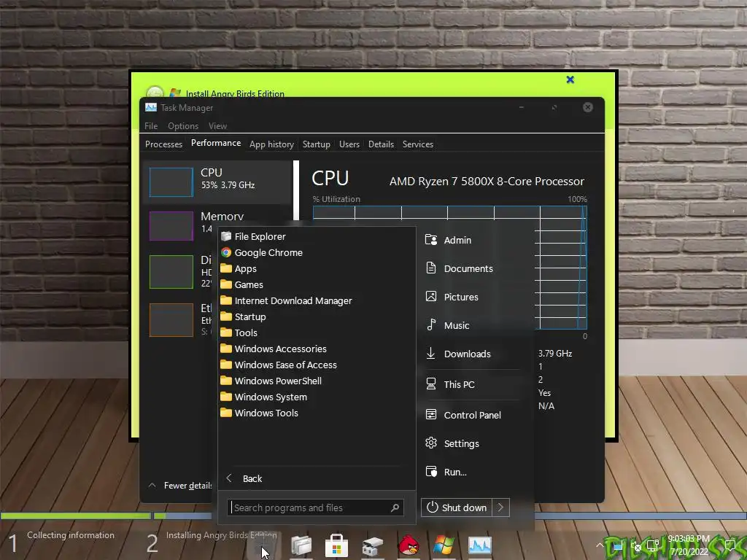The image size is (747, 560).
Task: Open the Downloads link in the start menu
Action: [x=467, y=354]
